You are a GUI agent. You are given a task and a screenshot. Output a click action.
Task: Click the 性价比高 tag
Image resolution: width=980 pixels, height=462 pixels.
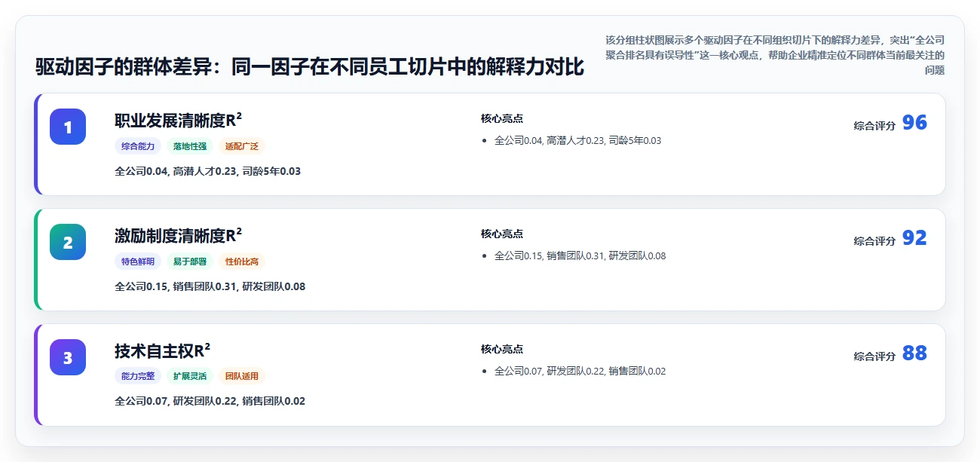click(242, 262)
